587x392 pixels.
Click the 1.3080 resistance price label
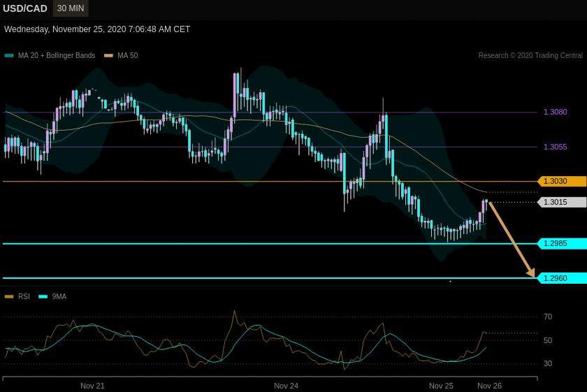(x=555, y=112)
